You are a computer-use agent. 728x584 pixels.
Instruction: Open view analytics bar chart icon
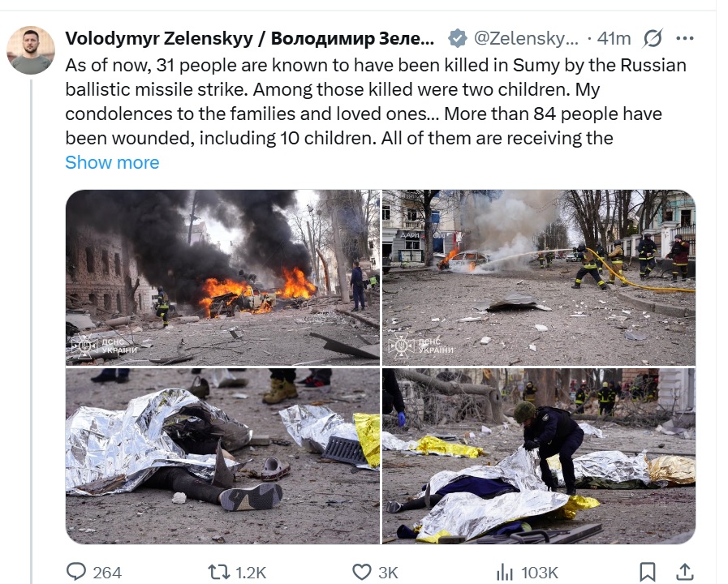(505, 572)
